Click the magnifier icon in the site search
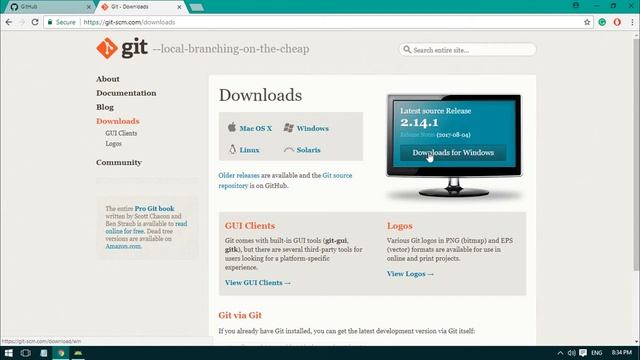This screenshot has height=360, width=640. (407, 49)
